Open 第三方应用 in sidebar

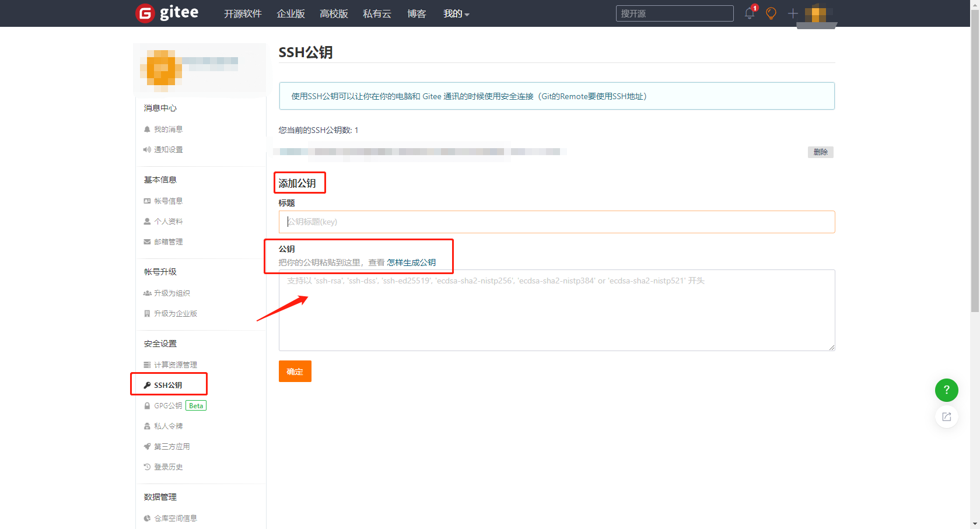click(x=166, y=447)
